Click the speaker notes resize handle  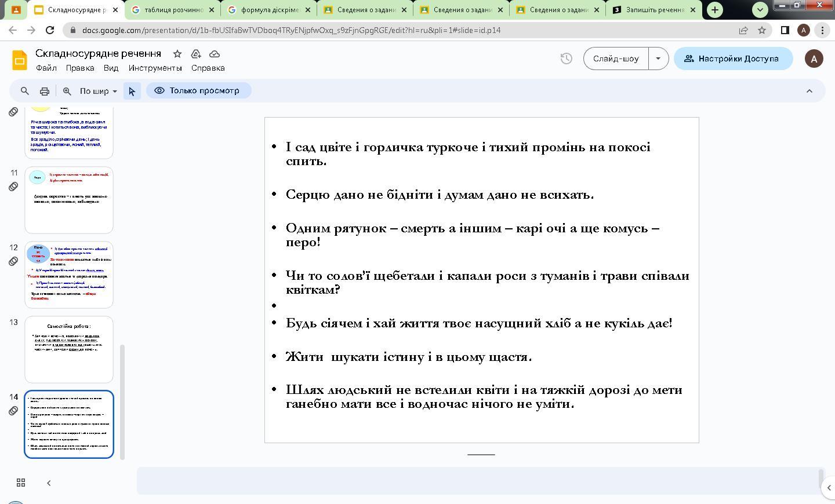[481, 455]
